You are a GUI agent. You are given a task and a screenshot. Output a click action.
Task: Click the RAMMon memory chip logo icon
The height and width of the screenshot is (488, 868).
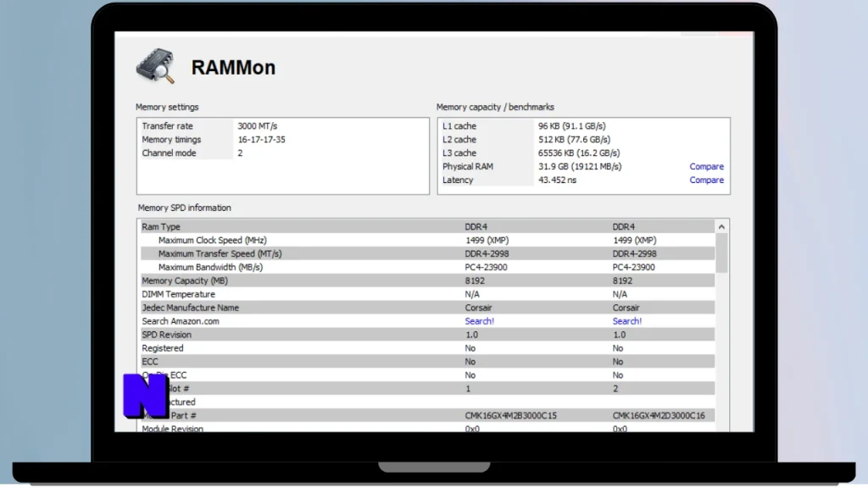156,66
